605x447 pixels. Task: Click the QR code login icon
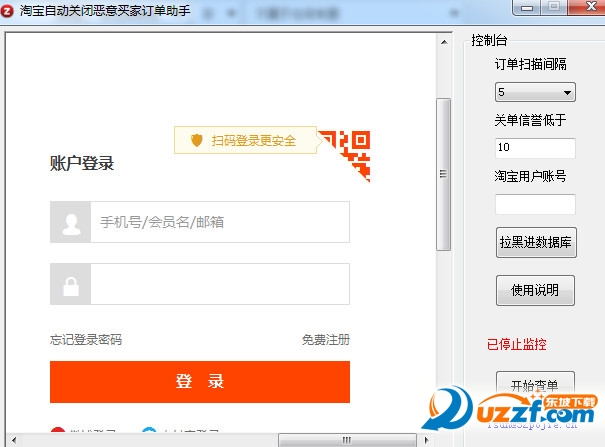(x=345, y=156)
